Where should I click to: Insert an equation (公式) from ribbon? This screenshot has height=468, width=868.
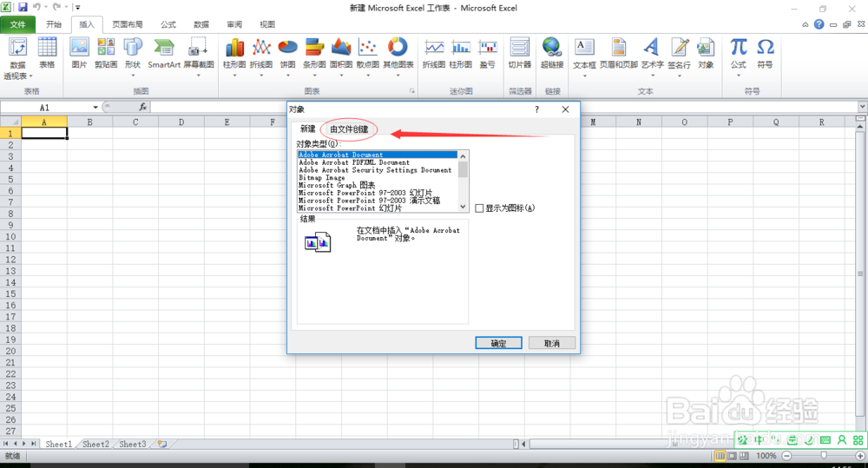click(739, 56)
